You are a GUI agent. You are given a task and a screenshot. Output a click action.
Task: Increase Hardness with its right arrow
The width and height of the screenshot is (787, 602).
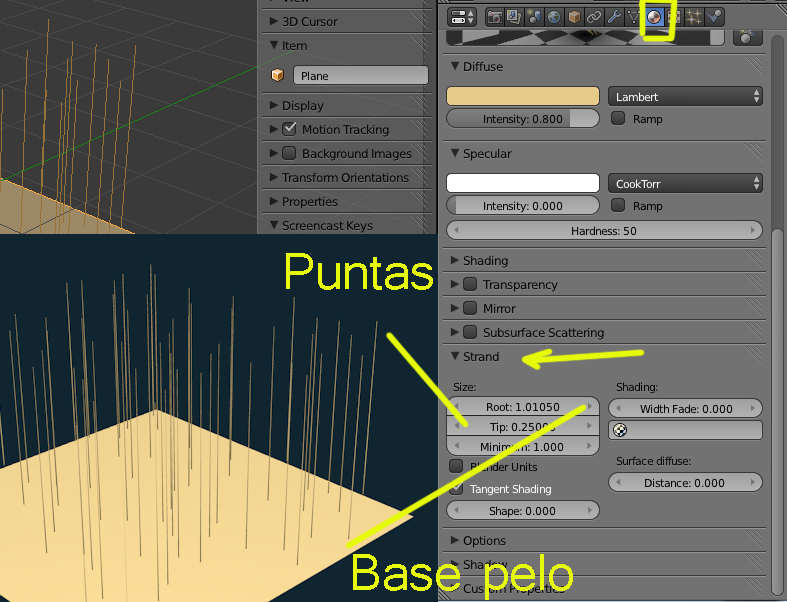752,230
